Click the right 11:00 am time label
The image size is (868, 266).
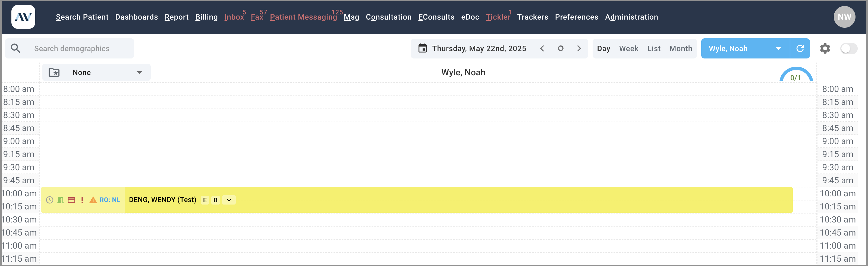tap(837, 245)
